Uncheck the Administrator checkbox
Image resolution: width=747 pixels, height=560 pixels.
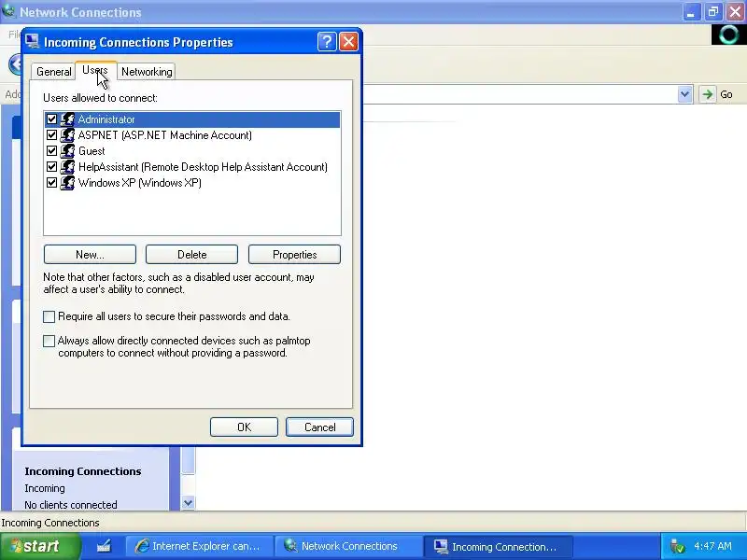pos(51,119)
